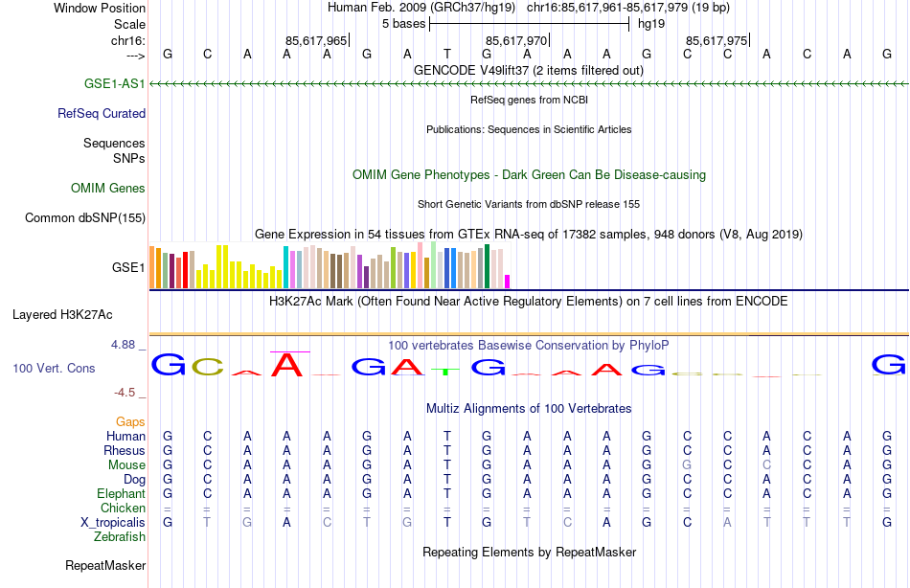Image resolution: width=910 pixels, height=588 pixels.
Task: Select the 100 Vert. Cons label
Action: 54,368
